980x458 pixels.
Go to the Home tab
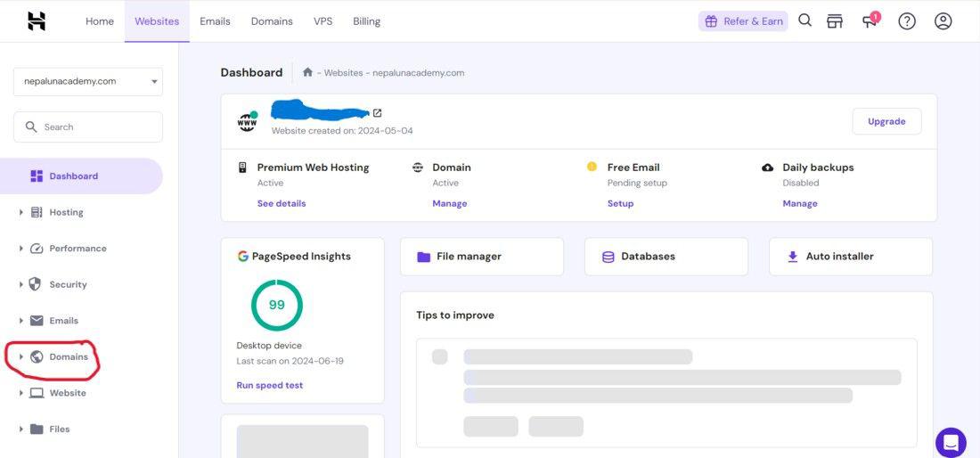tap(100, 21)
